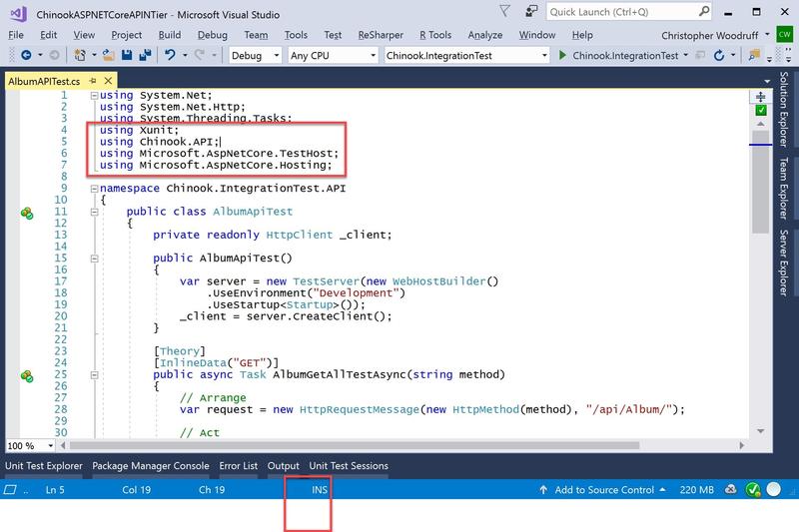Open the Undo history dropdown arrow

[x=185, y=55]
